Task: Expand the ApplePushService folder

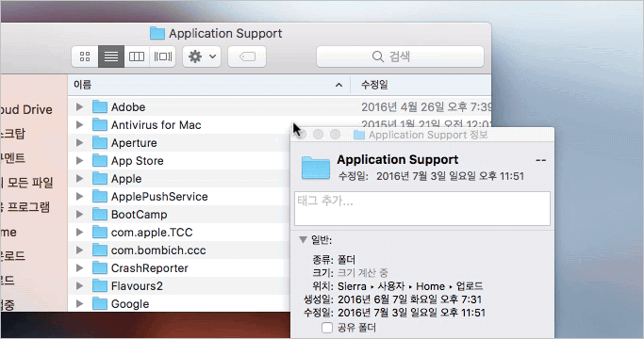Action: point(80,197)
